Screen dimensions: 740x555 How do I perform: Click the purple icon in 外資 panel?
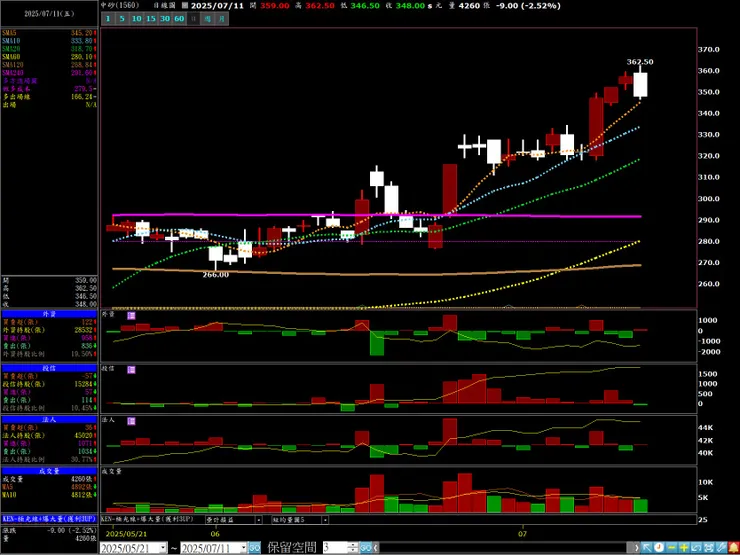131,315
